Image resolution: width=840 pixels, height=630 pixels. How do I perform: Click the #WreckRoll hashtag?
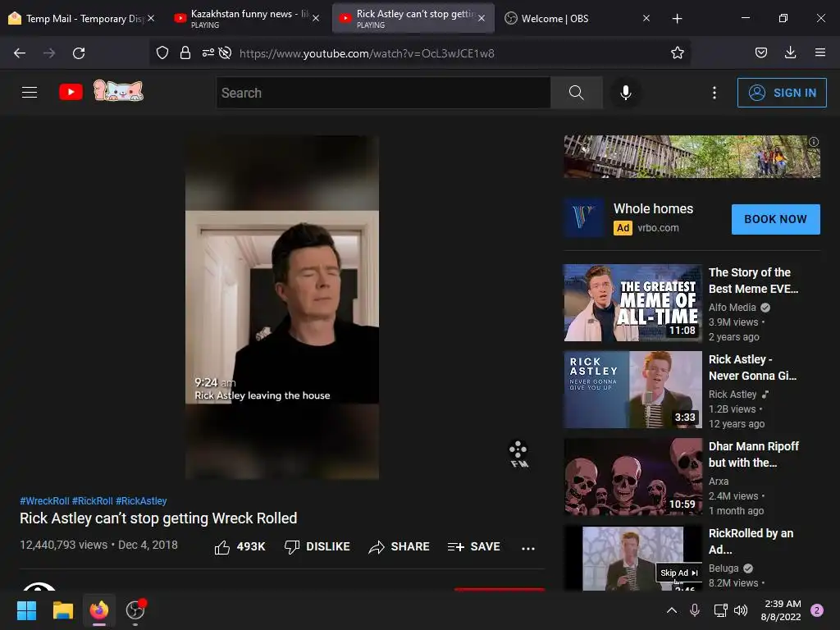point(44,501)
